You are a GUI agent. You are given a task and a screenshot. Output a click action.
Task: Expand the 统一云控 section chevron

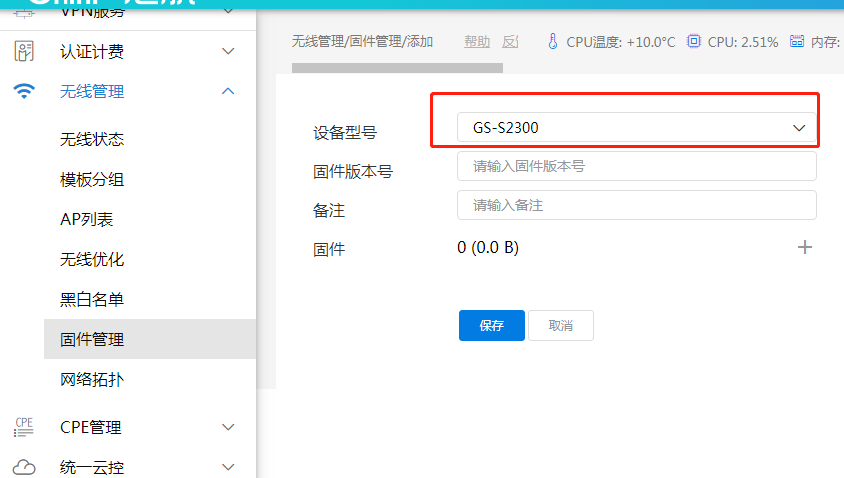(228, 467)
